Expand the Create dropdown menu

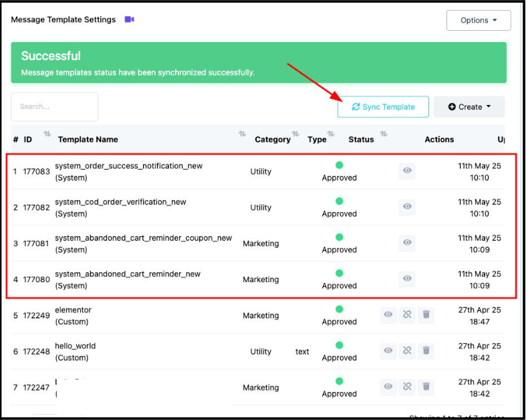coord(469,107)
